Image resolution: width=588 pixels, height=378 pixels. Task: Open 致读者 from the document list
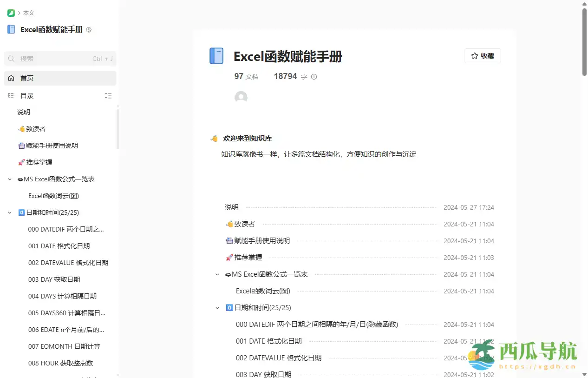245,224
